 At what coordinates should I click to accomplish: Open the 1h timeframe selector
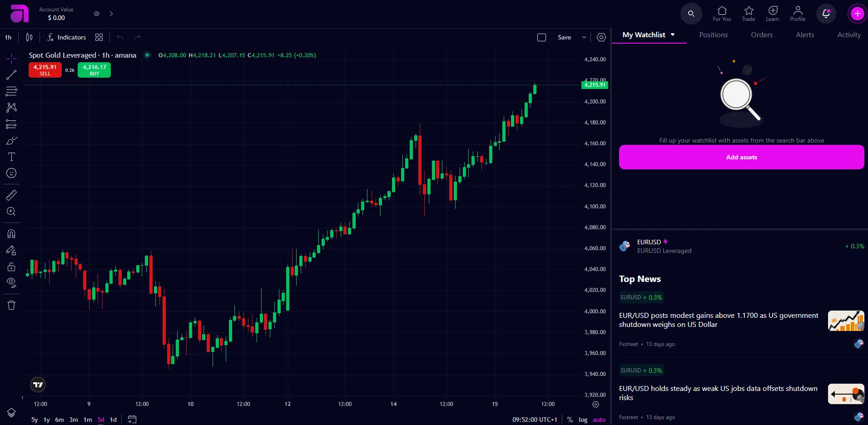(x=8, y=37)
